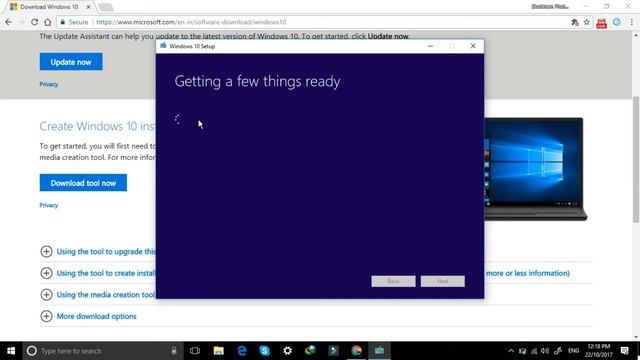Focus the Chrome address bar URL
Screen dimensions: 640x360
pos(191,22)
